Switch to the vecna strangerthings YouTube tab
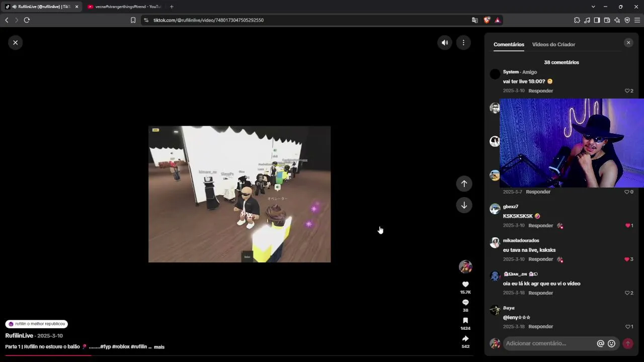Image resolution: width=644 pixels, height=362 pixels. coord(124,7)
